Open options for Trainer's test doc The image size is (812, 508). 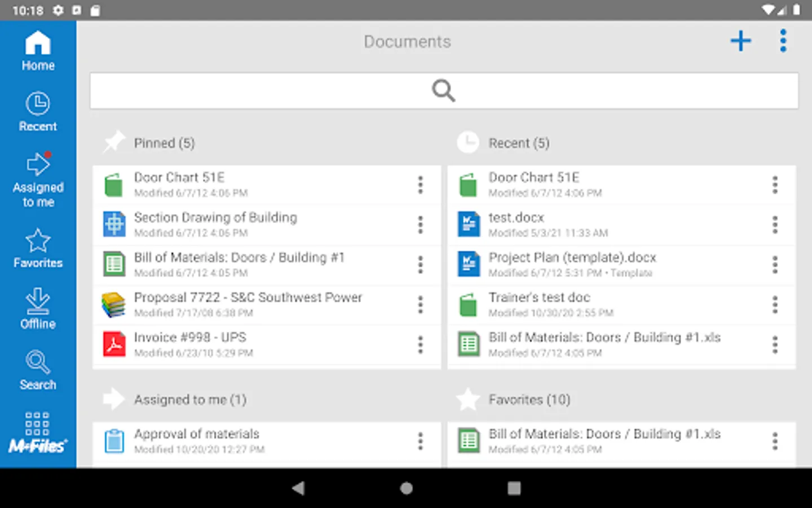(x=775, y=305)
